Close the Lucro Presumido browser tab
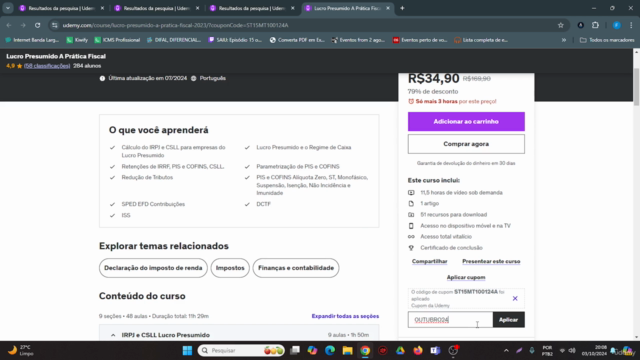640x360 pixels. 388,8
